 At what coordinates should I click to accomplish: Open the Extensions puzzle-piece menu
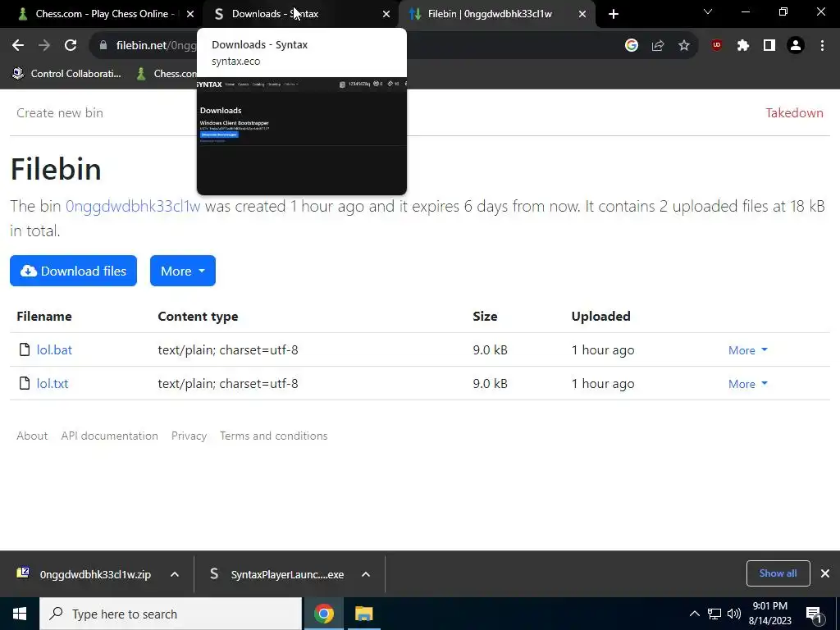(x=743, y=46)
